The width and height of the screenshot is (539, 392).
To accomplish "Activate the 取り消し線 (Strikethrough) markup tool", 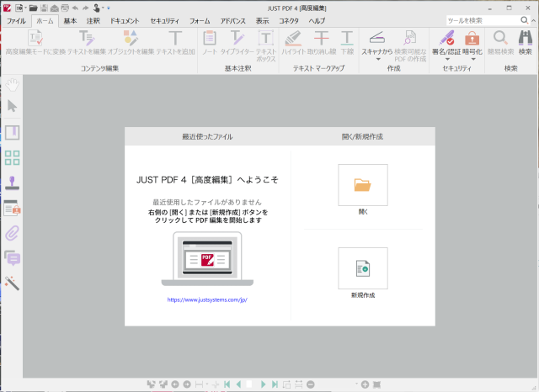I will coord(322,38).
